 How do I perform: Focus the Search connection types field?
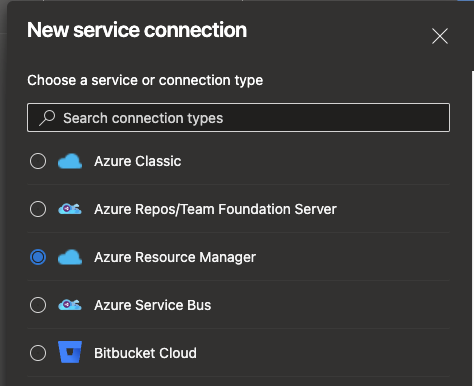pos(238,118)
